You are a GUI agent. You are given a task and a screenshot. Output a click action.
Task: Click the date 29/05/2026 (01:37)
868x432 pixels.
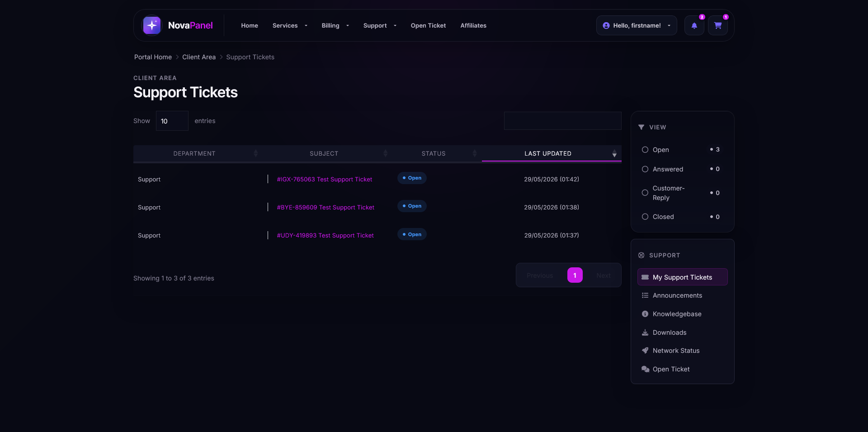(552, 235)
